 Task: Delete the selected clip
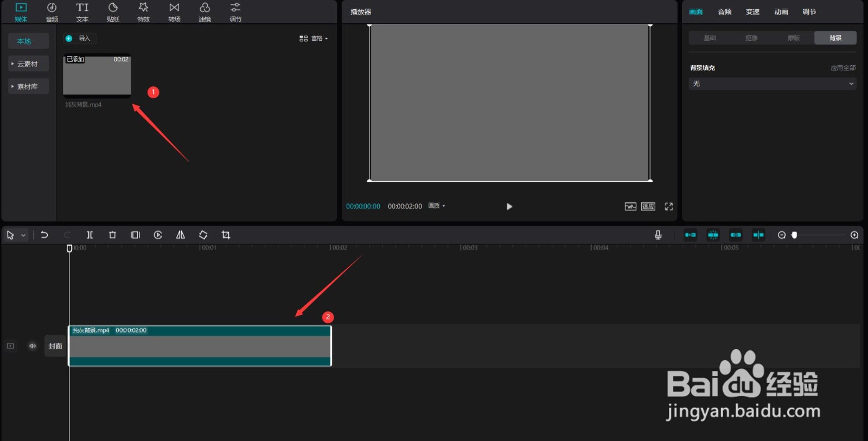tap(112, 235)
